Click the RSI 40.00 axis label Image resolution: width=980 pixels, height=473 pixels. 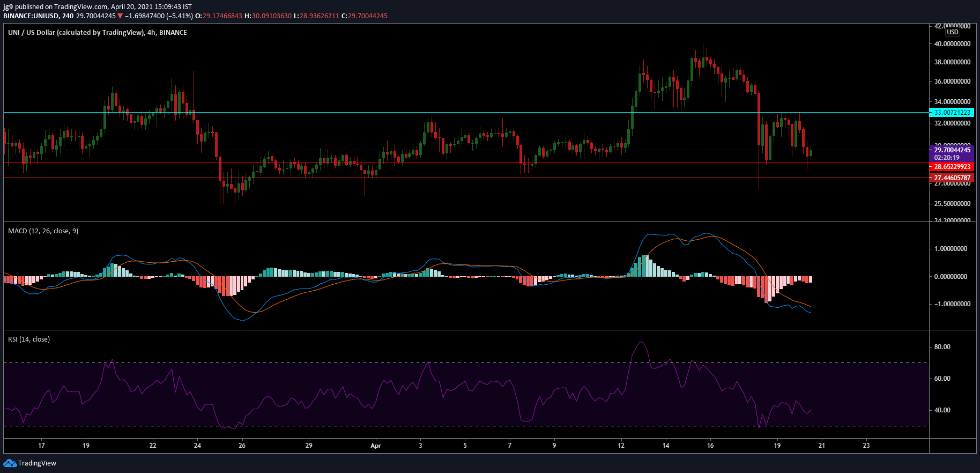tap(942, 410)
